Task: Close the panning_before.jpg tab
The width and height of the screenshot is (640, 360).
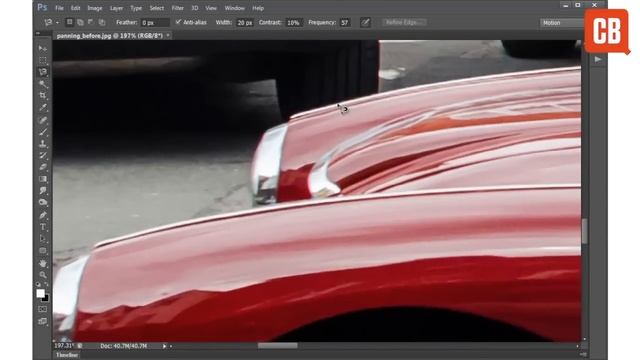Action: (x=168, y=36)
